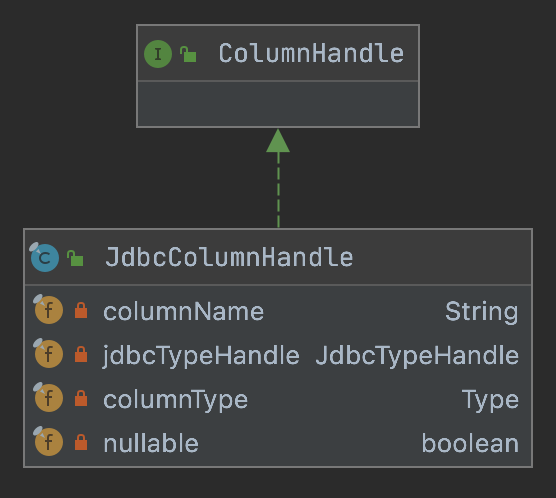
Task: Click the dashed green implementation arrow
Action: click(x=278, y=178)
